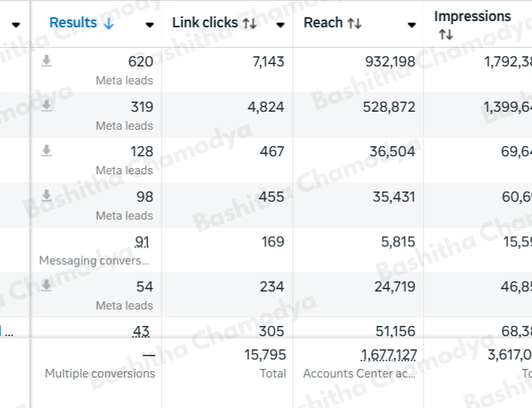The image size is (532, 408).
Task: Click the Impressions column header label
Action: pos(472,16)
